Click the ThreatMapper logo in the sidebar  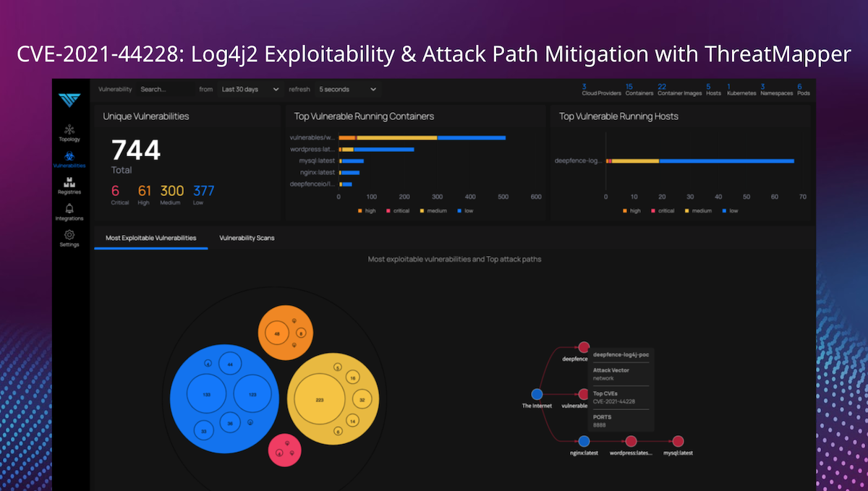[69, 100]
